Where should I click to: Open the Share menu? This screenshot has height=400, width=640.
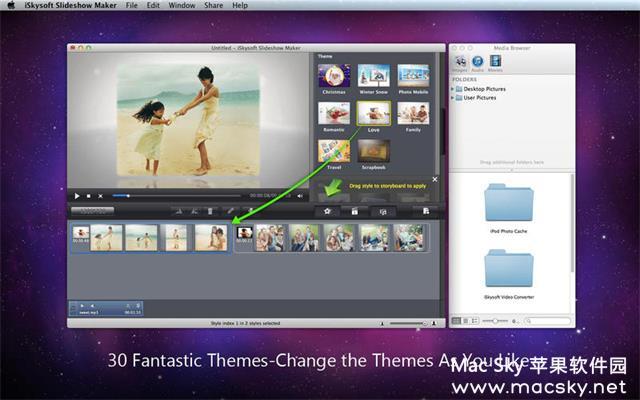coord(213,5)
